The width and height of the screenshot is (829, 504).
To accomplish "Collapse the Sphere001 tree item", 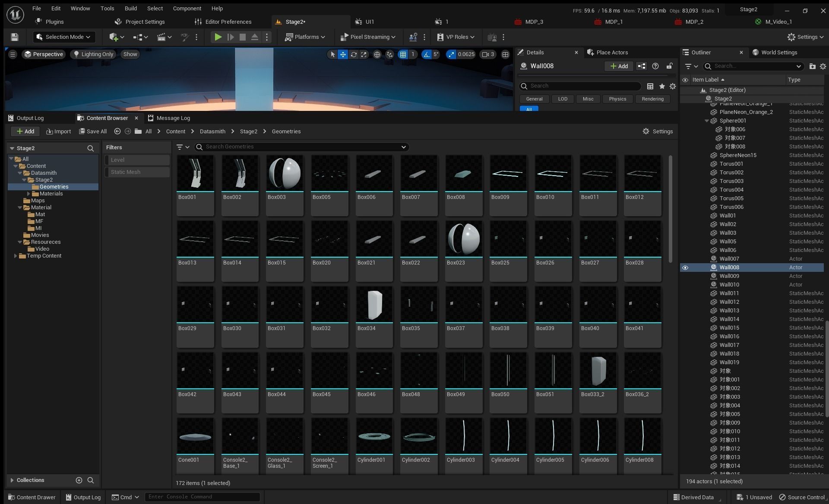I will click(x=707, y=121).
